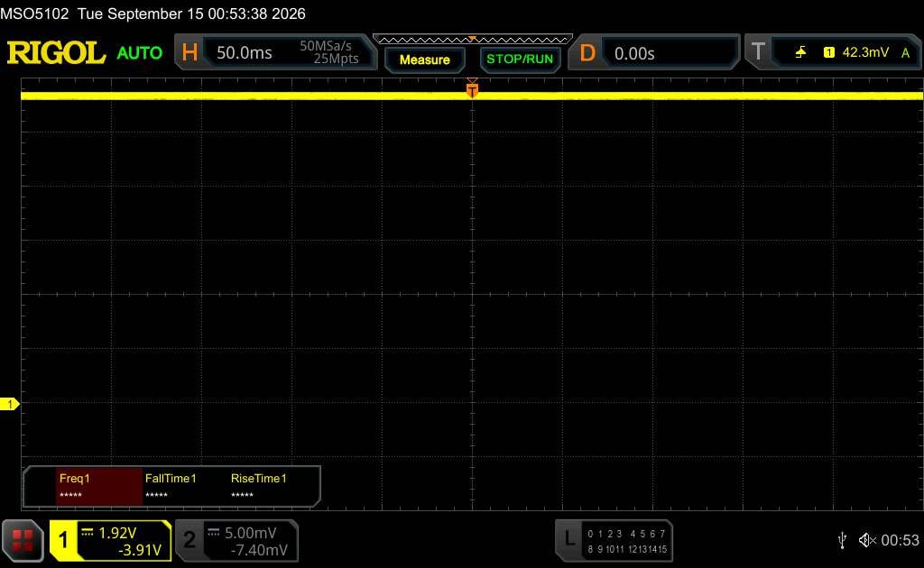Click the rising edge trigger icon

point(800,52)
